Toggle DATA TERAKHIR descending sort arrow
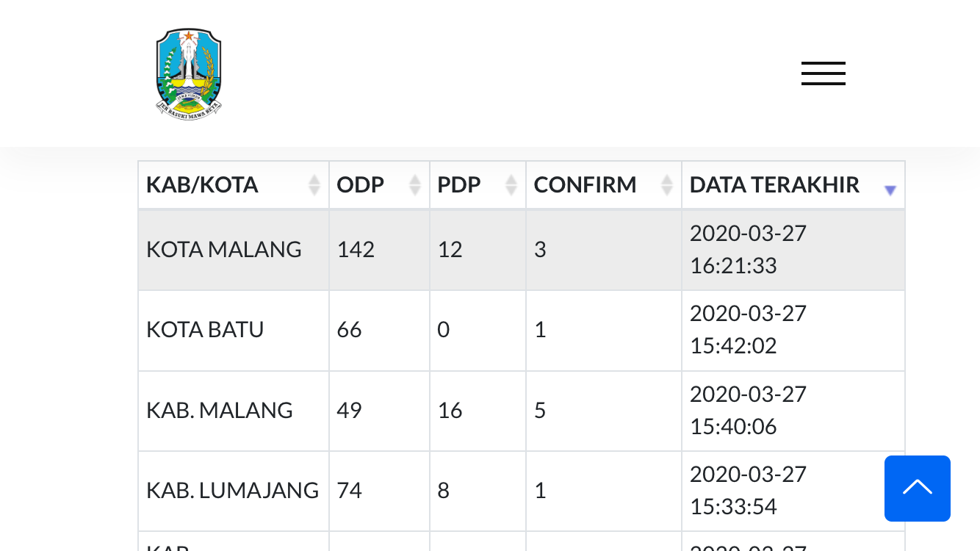Screen dimensions: 980x551 click(x=890, y=190)
